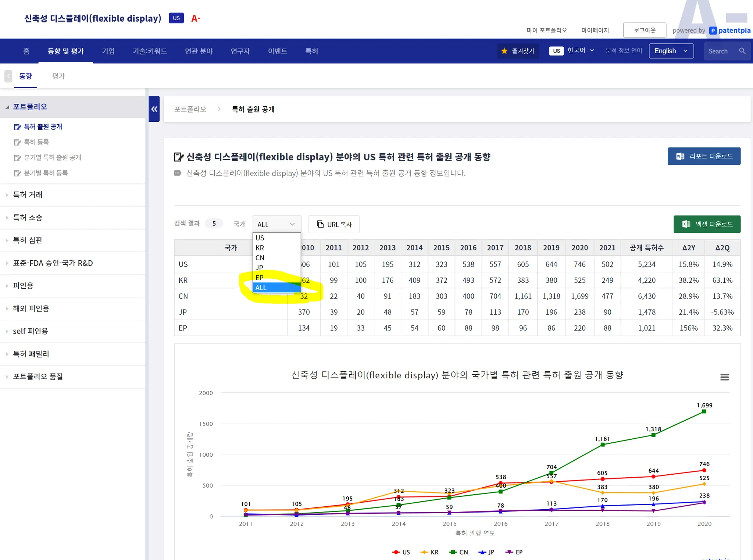This screenshot has height=560, width=753.
Task: Open 특허 등록 sidebar link
Action: (x=36, y=142)
